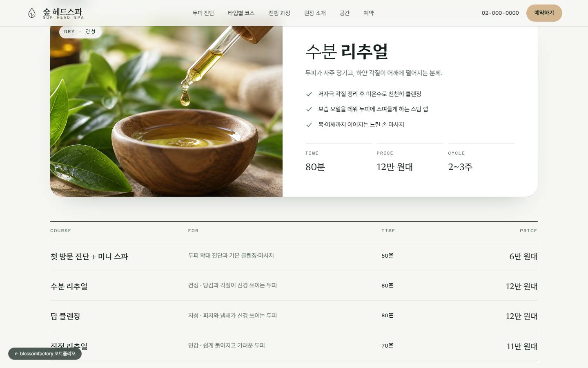Image resolution: width=588 pixels, height=368 pixels.
Task: Click the 50분 time cell
Action: [x=388, y=256]
